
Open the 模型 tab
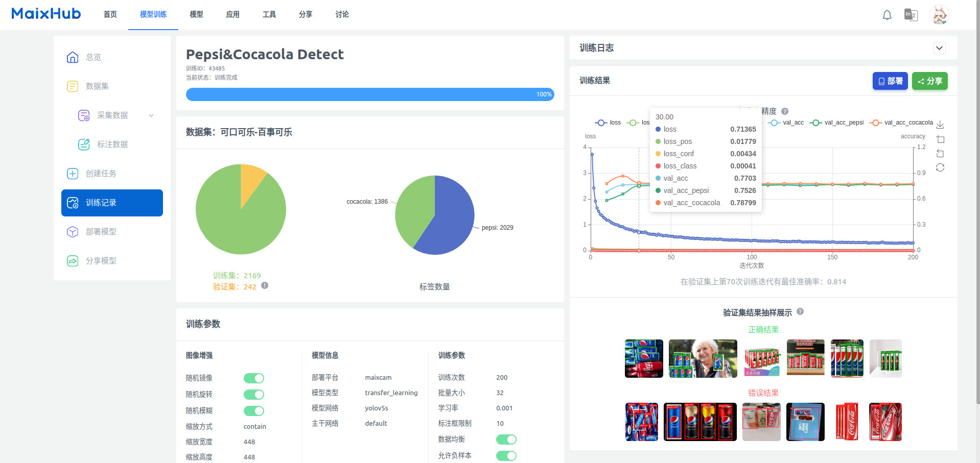pos(196,14)
